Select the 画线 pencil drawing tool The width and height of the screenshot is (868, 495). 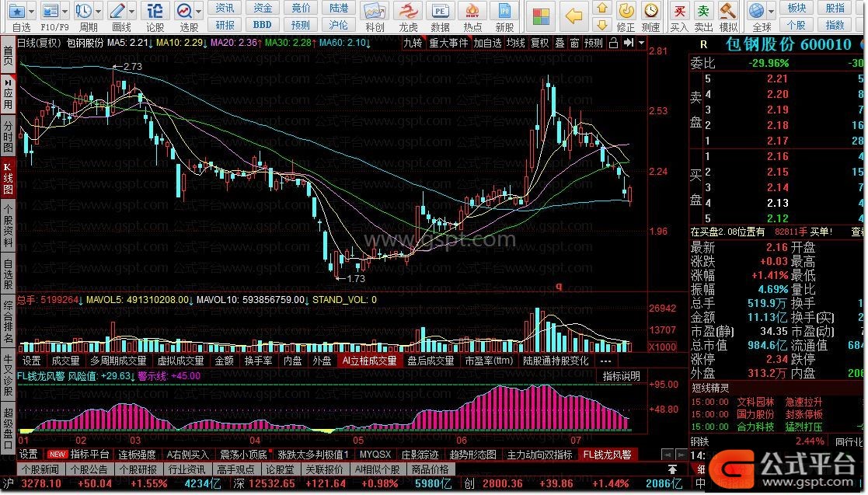117,11
